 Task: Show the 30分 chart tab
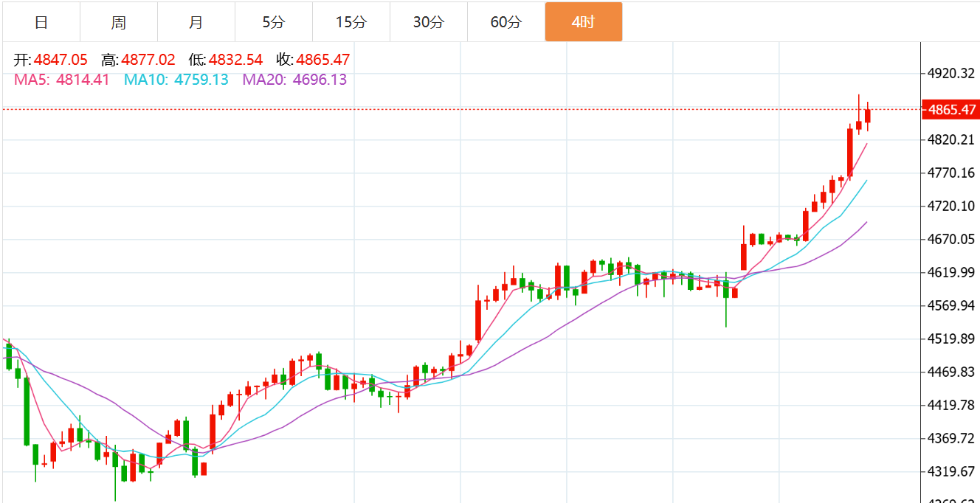tap(429, 22)
